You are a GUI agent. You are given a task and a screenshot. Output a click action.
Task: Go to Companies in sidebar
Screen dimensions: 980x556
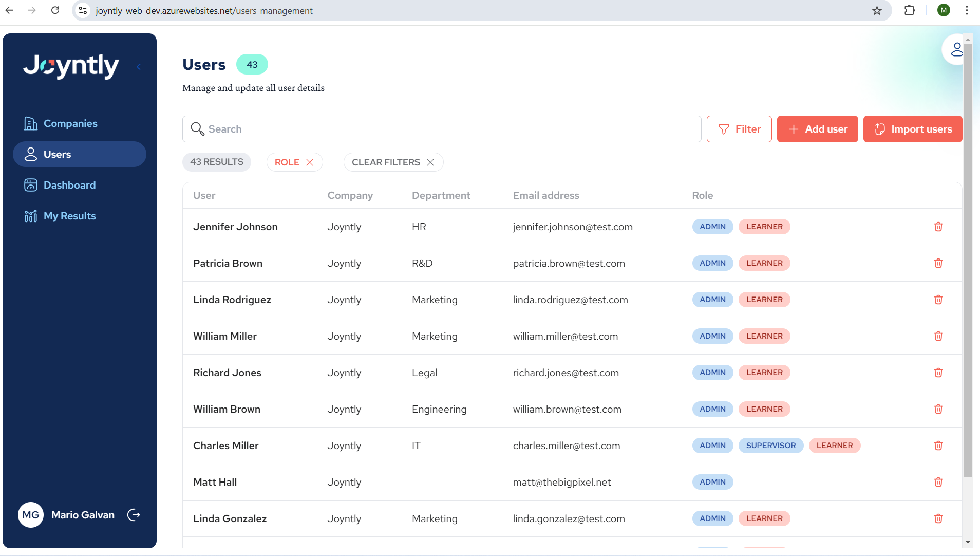tap(70, 123)
